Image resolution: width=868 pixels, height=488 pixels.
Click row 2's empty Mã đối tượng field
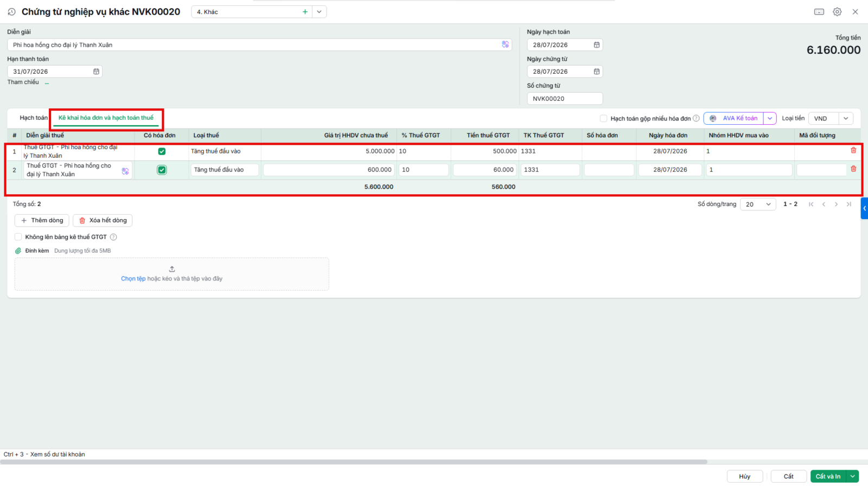[x=821, y=170]
